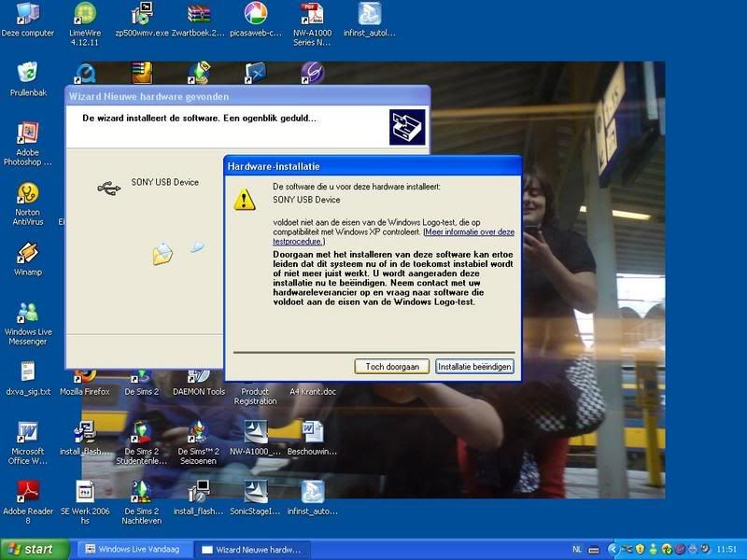
Task: Select the dxva_sig.txt file icon
Action: click(28, 378)
